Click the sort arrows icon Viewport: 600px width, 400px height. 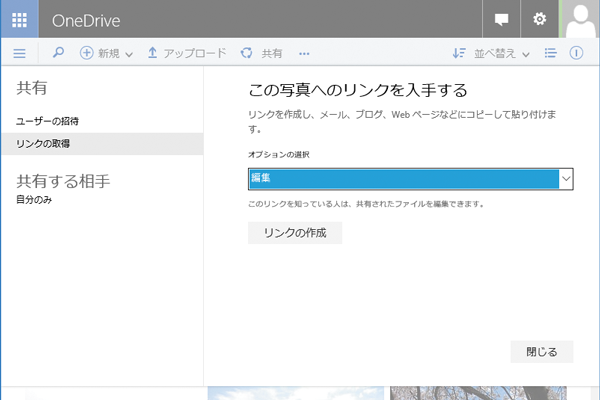tap(459, 53)
